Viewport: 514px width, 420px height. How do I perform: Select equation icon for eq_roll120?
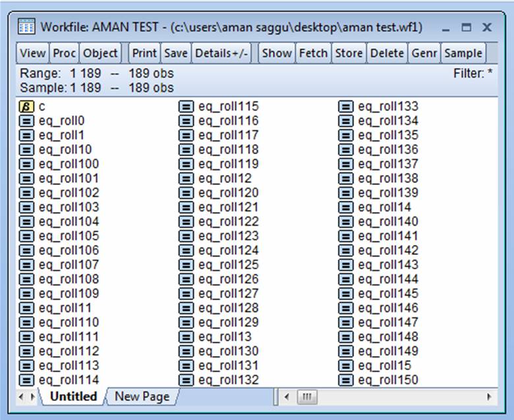(x=186, y=193)
